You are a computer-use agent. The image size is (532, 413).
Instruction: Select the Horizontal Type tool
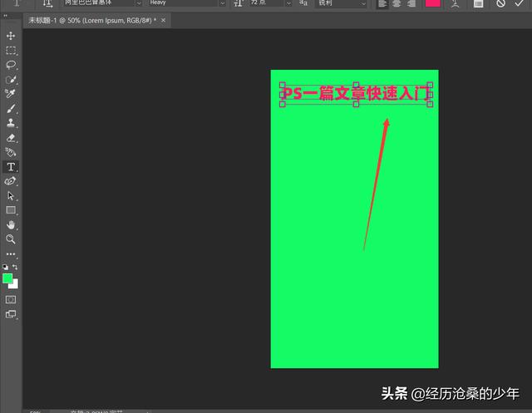pos(11,167)
